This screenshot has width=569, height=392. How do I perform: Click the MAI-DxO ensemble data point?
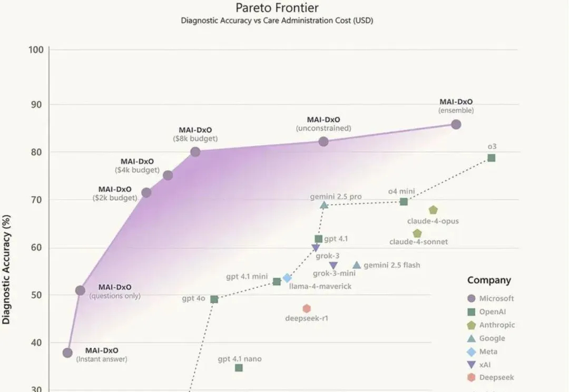(456, 124)
